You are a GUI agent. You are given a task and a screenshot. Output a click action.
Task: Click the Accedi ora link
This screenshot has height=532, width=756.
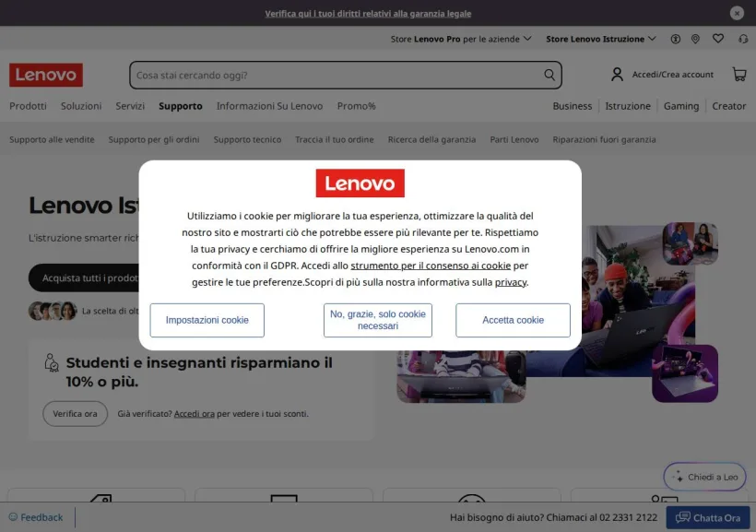point(195,414)
